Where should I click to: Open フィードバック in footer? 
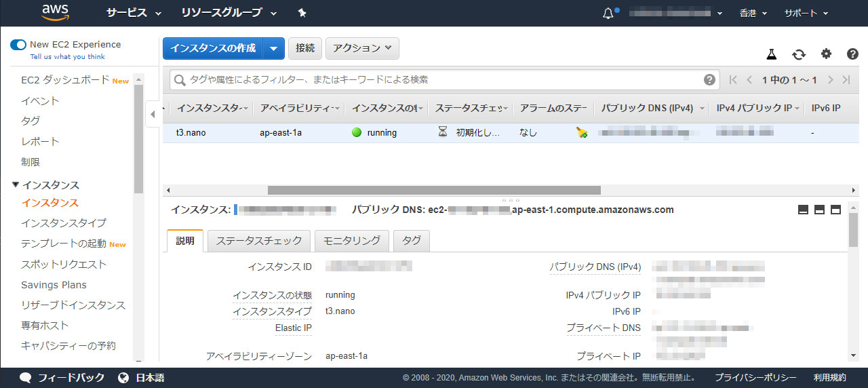pyautogui.click(x=71, y=378)
